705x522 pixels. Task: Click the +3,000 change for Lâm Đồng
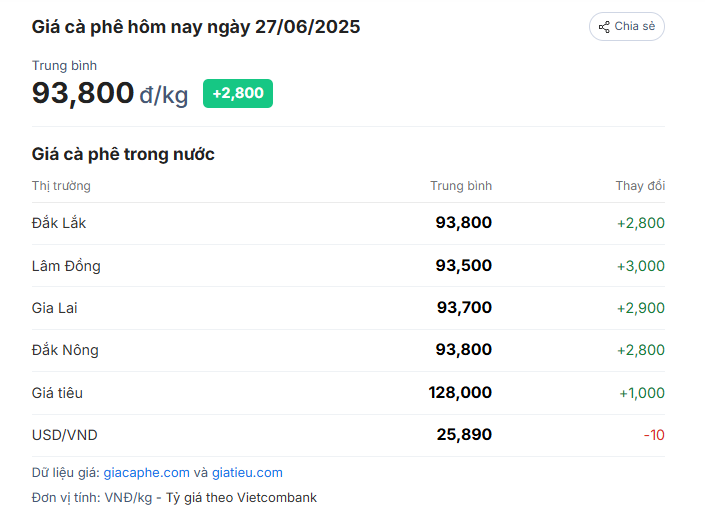[641, 266]
